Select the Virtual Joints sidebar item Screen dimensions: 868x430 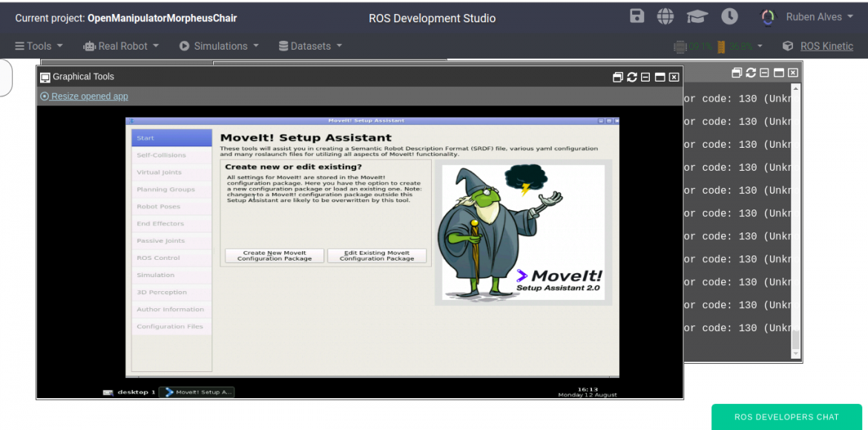[x=171, y=172]
